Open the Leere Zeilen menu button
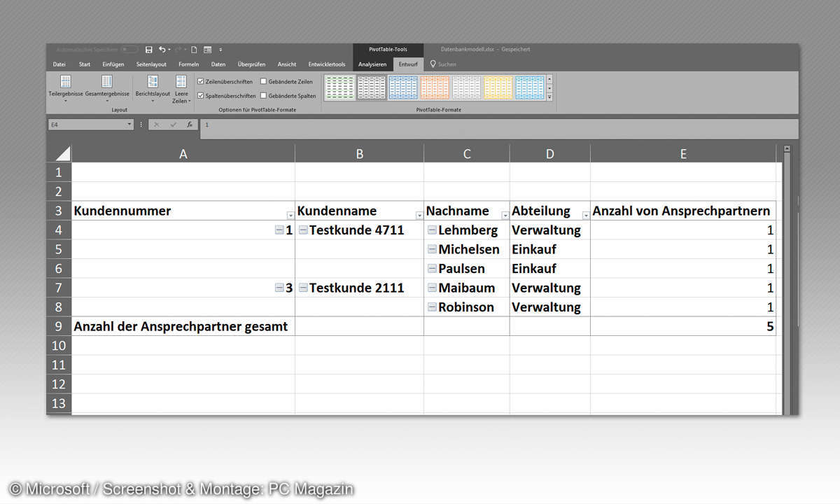840x504 pixels. tap(181, 89)
